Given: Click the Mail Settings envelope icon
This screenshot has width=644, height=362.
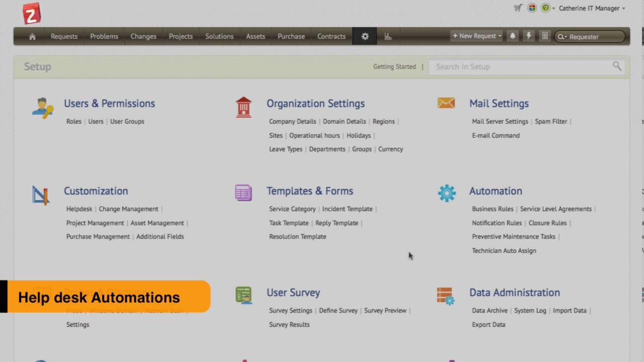Looking at the screenshot, I should coord(446,103).
